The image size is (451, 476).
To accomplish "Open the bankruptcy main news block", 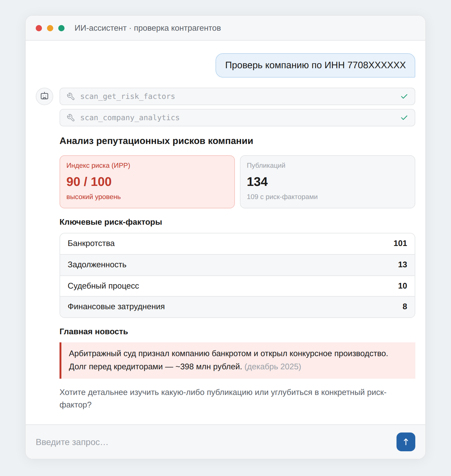I will click(237, 361).
